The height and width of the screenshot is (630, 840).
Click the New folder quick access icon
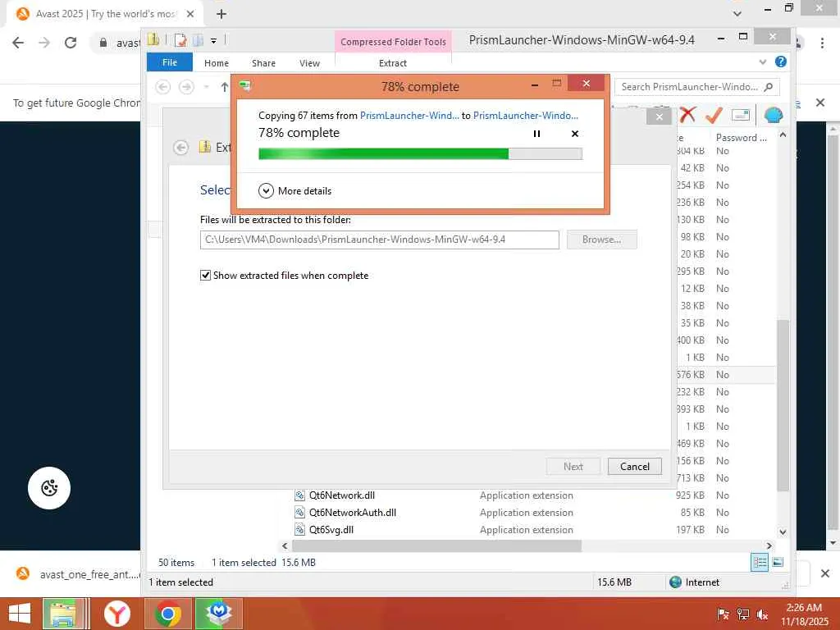198,39
